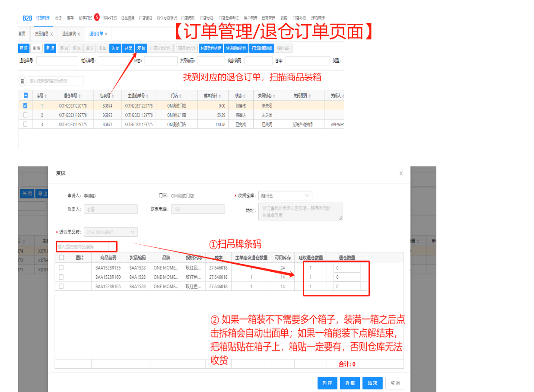
Task: Open the 库存 menu in top navigation
Action: [70, 18]
